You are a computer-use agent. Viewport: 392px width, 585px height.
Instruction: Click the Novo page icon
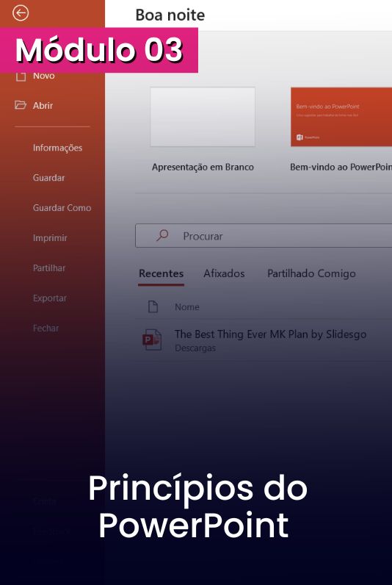[x=21, y=76]
